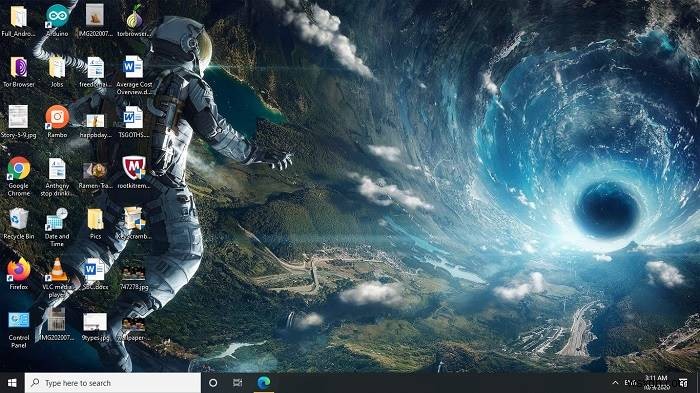Select Average Cost Overview Word document
The width and height of the screenshot is (700, 393).
[x=133, y=67]
